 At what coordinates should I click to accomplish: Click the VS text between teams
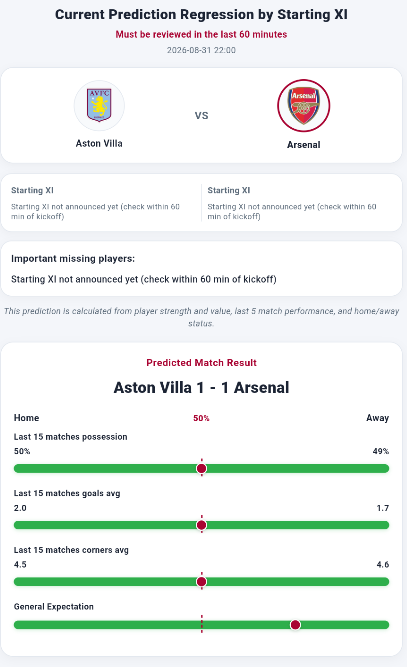click(202, 116)
